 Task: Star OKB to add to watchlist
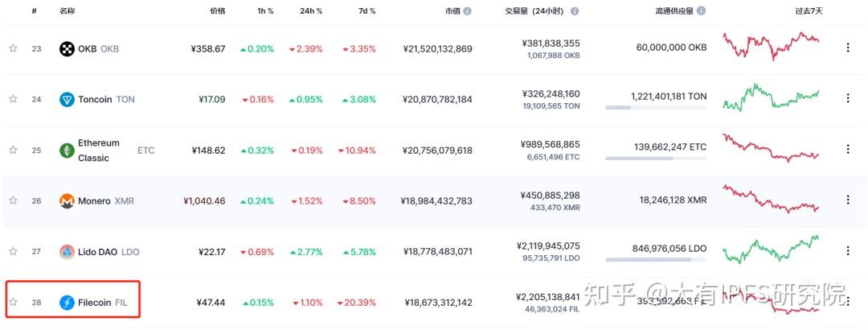click(13, 49)
